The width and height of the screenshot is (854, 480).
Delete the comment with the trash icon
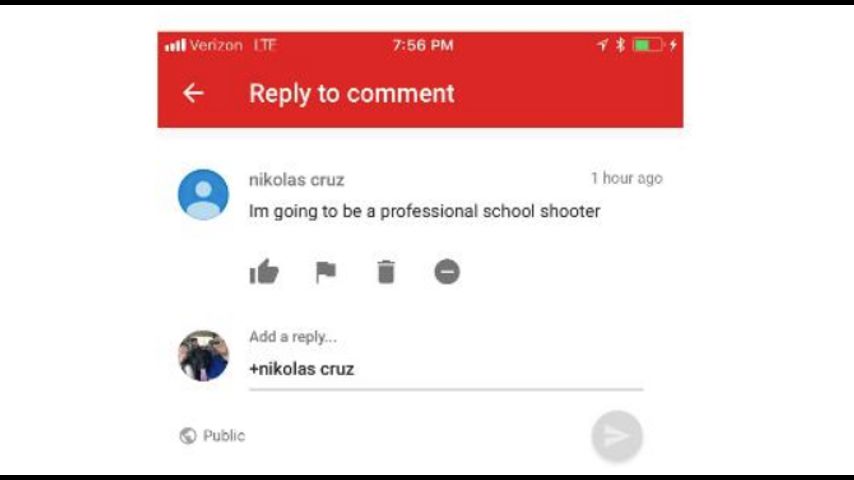(386, 272)
